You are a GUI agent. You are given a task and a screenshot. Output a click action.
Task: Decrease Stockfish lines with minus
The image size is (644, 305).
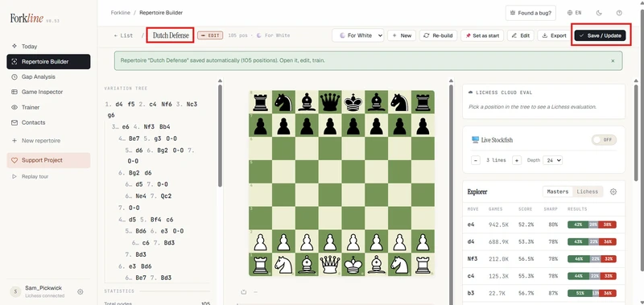[x=476, y=160]
